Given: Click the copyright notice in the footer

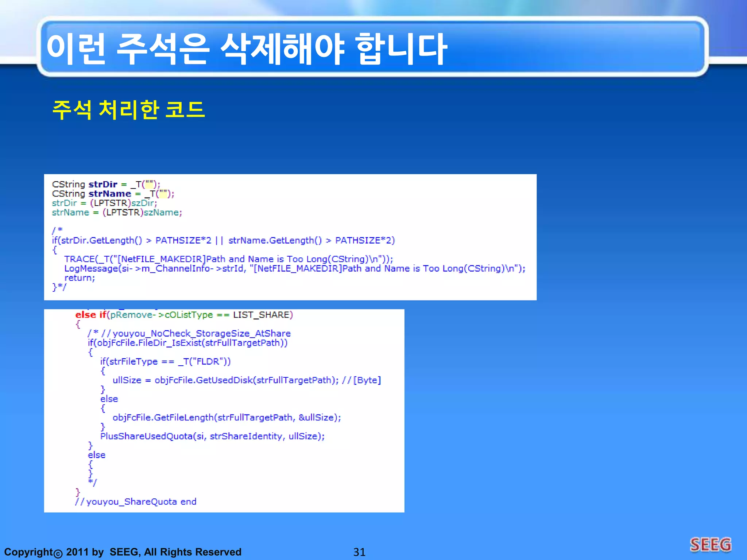Looking at the screenshot, I should click(x=123, y=552).
